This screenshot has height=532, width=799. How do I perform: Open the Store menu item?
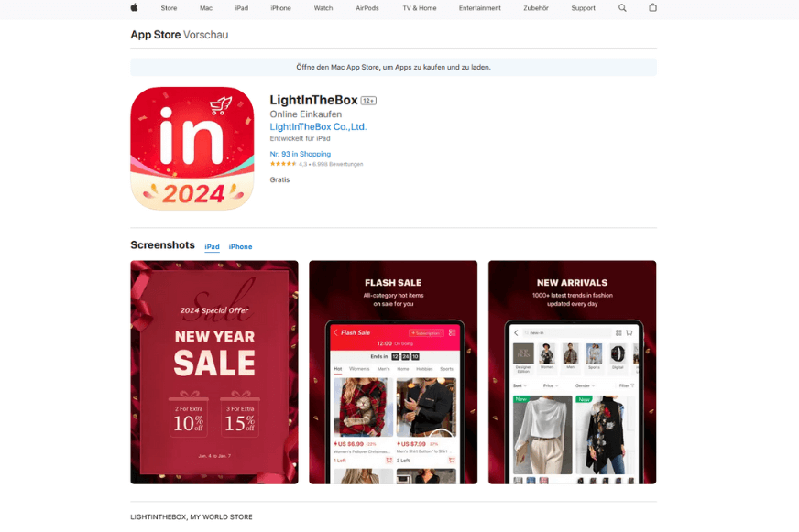coord(169,8)
